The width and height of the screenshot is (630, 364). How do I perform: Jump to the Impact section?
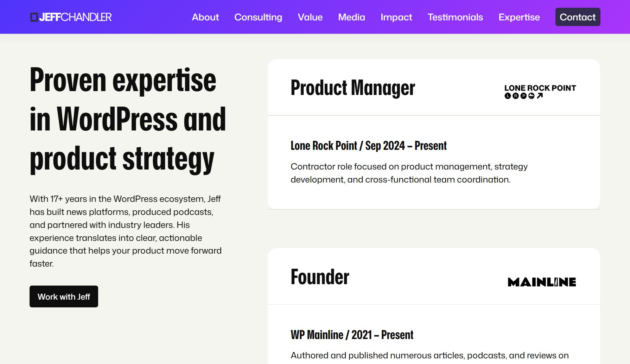coord(396,17)
